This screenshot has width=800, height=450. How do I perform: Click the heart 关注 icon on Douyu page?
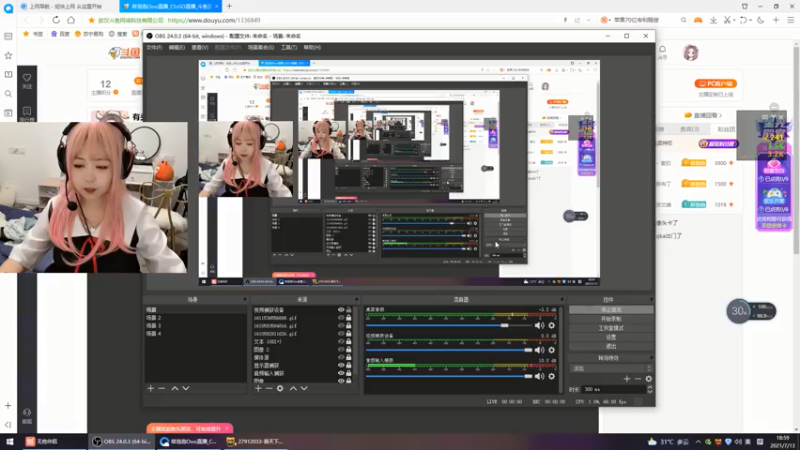click(x=27, y=80)
